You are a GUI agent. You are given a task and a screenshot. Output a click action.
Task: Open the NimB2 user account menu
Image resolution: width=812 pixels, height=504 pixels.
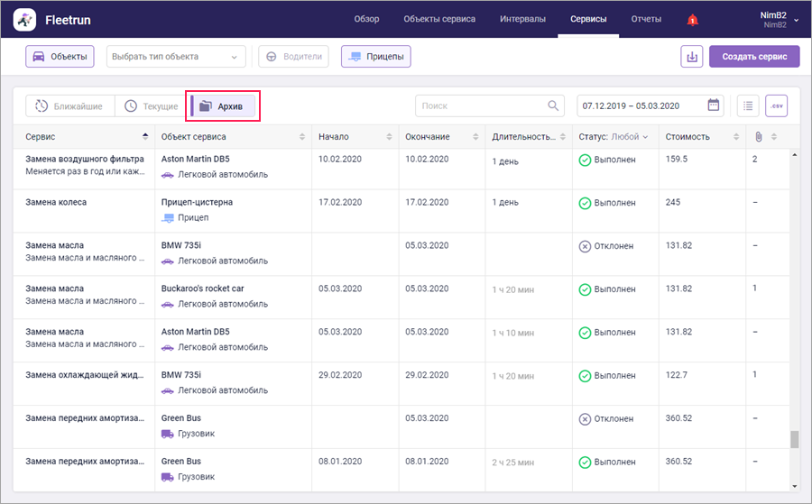coord(774,19)
